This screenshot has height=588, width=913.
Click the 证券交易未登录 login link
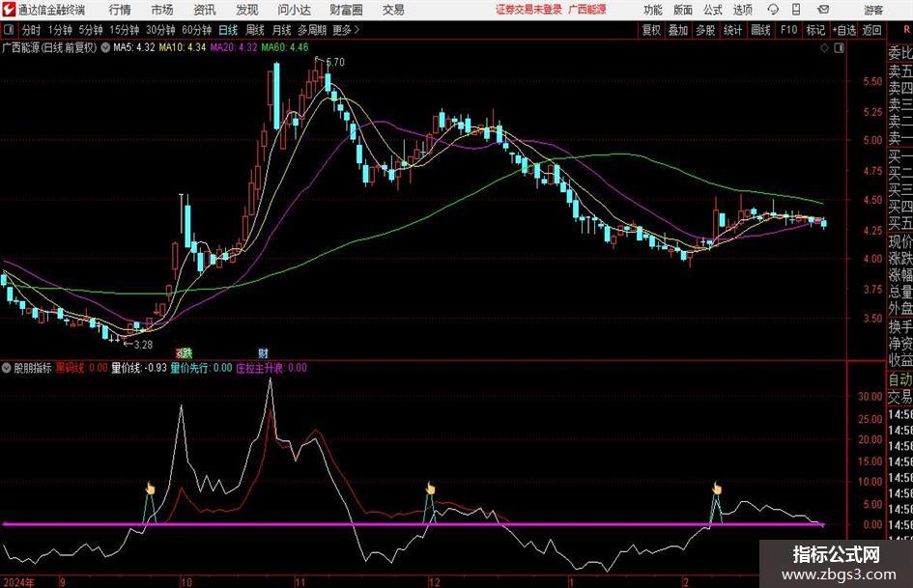(x=529, y=10)
